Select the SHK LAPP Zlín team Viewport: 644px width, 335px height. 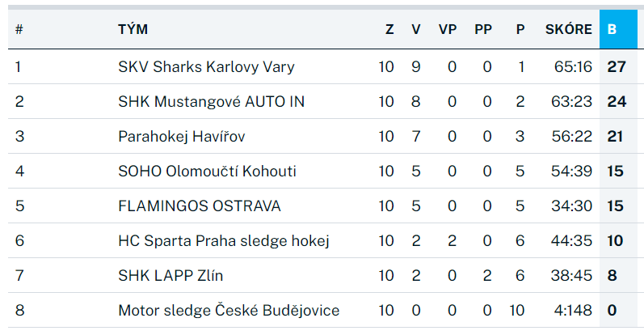[x=170, y=276]
